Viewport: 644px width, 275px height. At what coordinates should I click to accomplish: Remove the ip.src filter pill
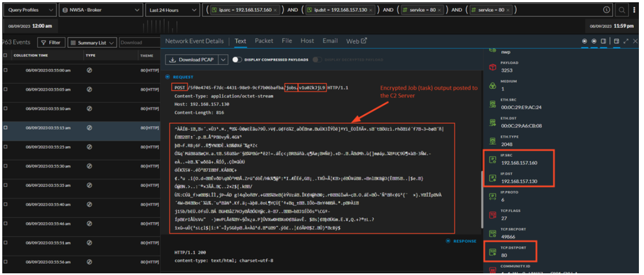tap(275, 10)
